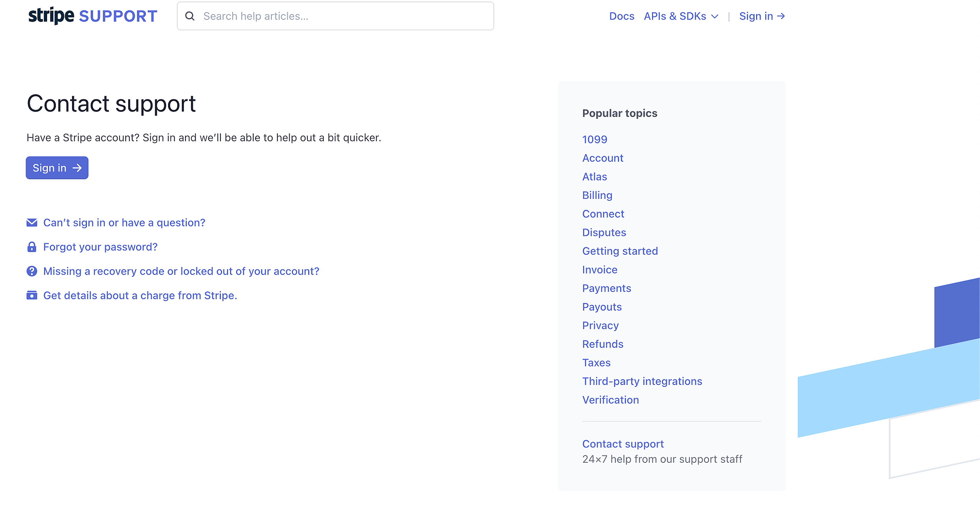980x514 pixels.
Task: Open Third-party integrations topic
Action: (x=642, y=381)
